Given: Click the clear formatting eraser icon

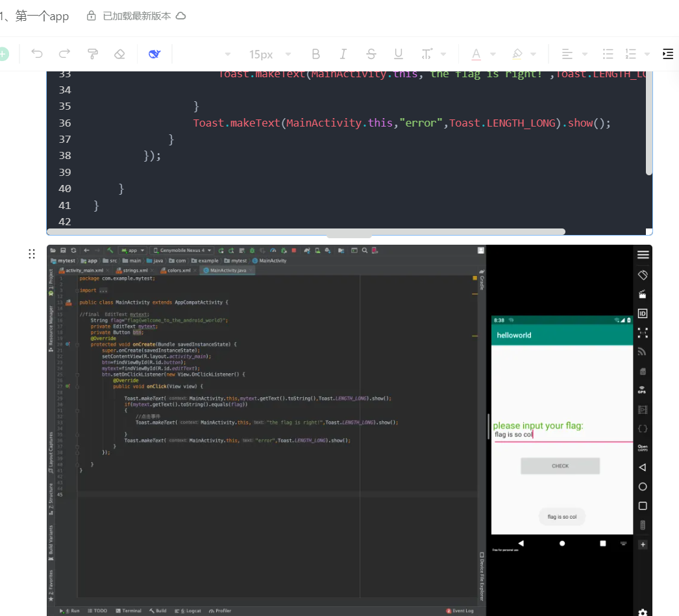Looking at the screenshot, I should (x=119, y=54).
